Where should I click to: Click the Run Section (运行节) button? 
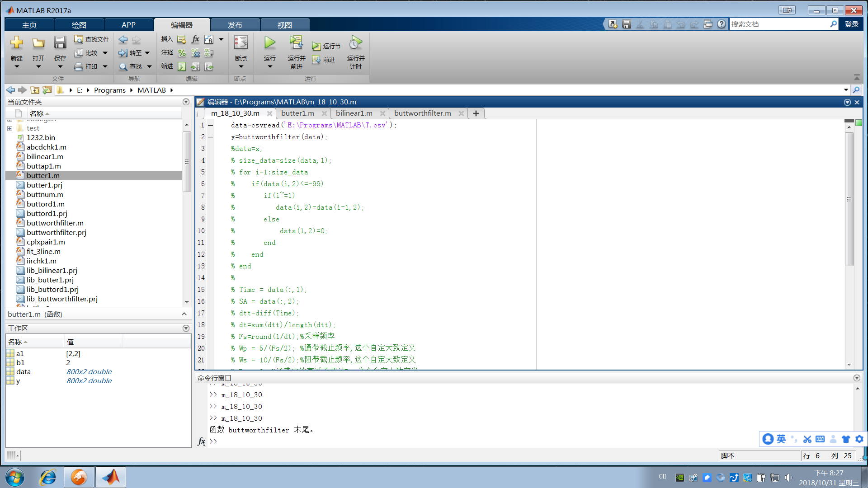[x=326, y=46]
